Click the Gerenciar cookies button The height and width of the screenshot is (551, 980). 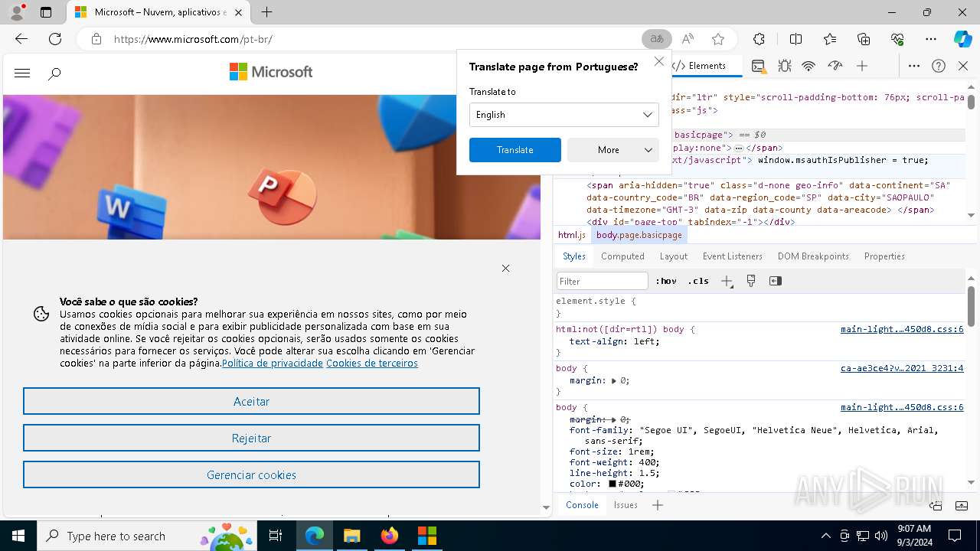point(251,474)
